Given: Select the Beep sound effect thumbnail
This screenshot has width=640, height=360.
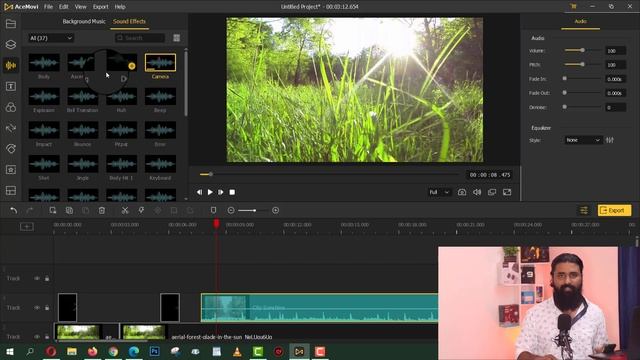Looking at the screenshot, I should click(160, 97).
